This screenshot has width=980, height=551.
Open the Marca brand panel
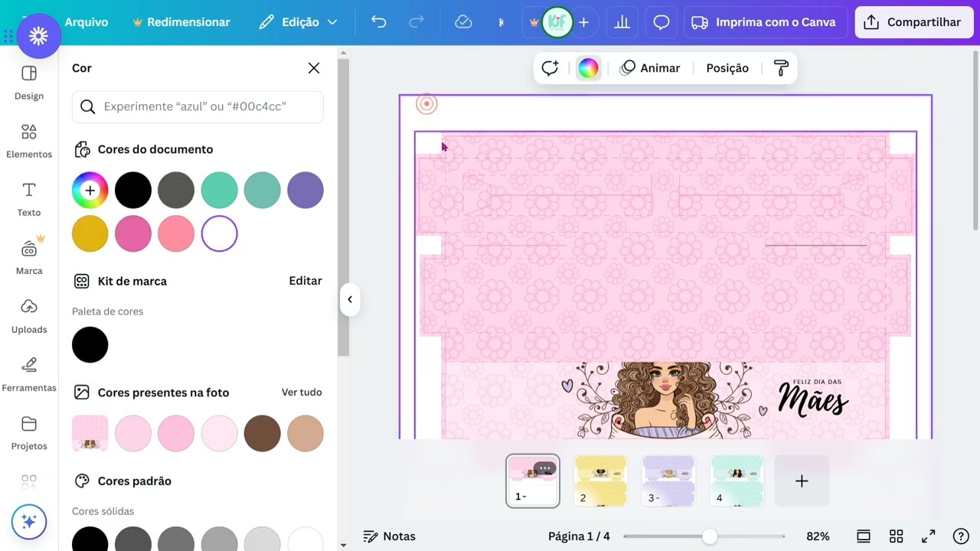tap(29, 258)
